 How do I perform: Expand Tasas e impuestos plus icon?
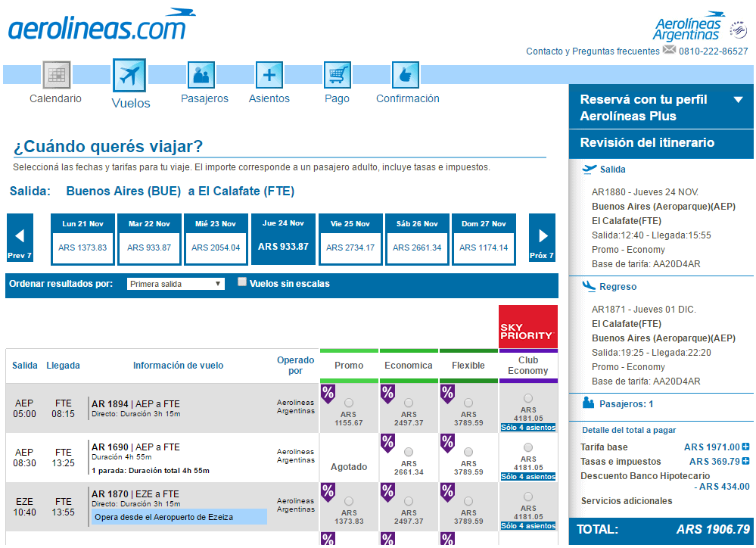click(745, 461)
